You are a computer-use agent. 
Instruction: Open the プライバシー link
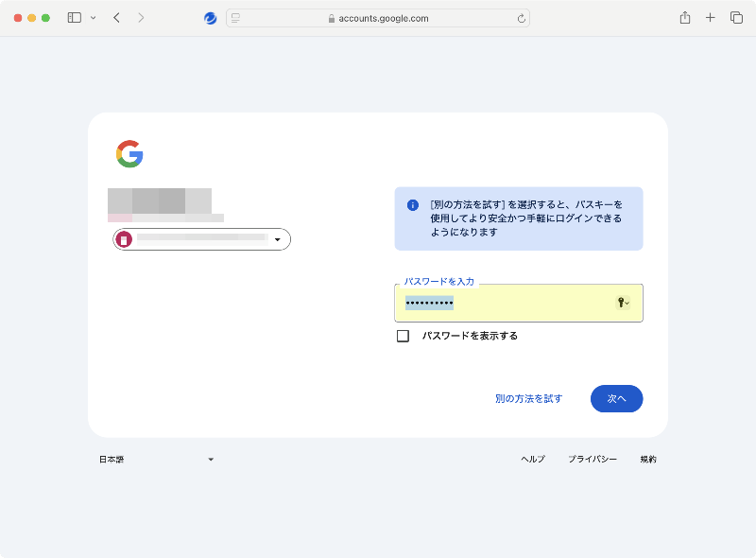coord(593,459)
